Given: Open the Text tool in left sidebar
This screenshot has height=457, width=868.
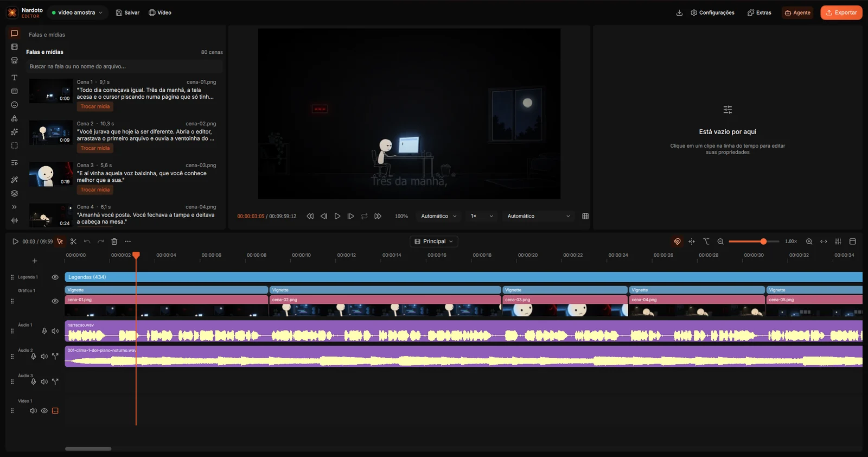Looking at the screenshot, I should (15, 78).
